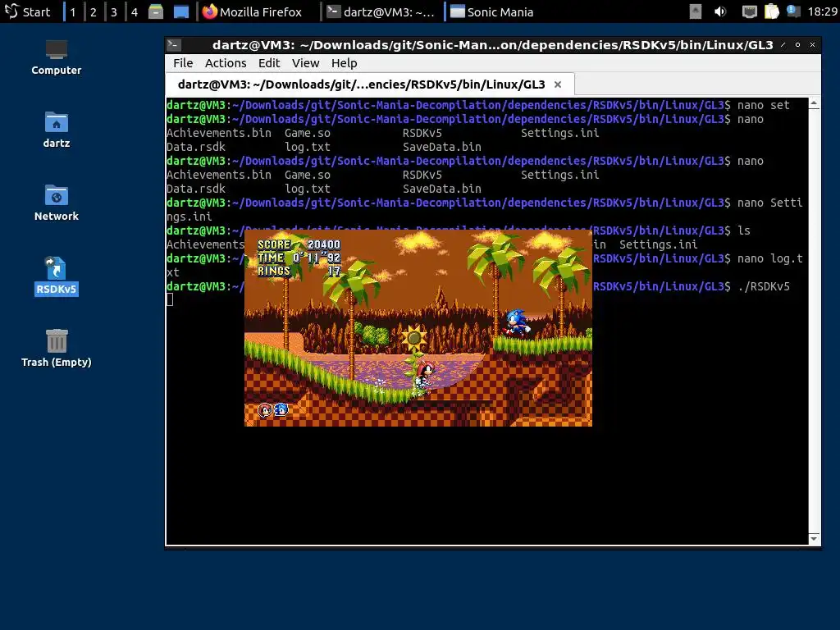Click the terminal cursor block

click(x=170, y=300)
